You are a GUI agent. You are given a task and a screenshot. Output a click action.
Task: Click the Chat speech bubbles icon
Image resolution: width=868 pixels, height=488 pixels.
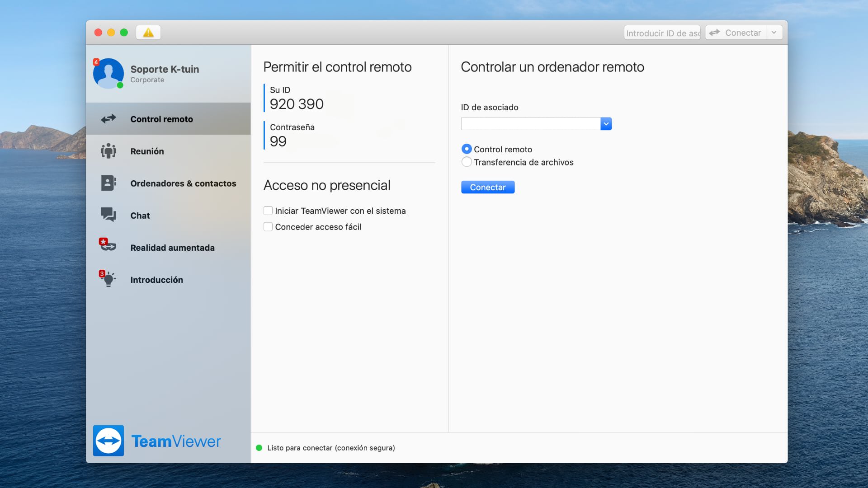108,215
